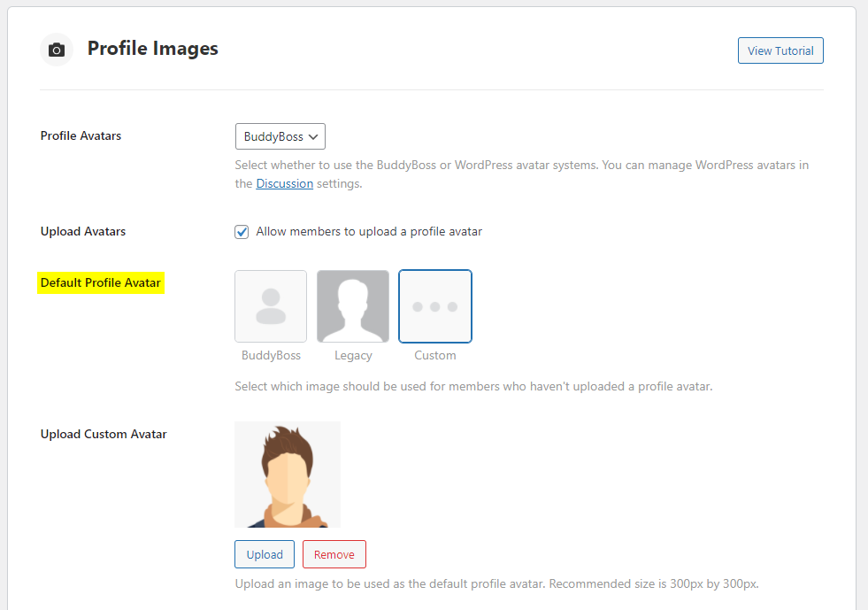868x610 pixels.
Task: Select the Legacy silhouette avatar icon
Action: [353, 306]
